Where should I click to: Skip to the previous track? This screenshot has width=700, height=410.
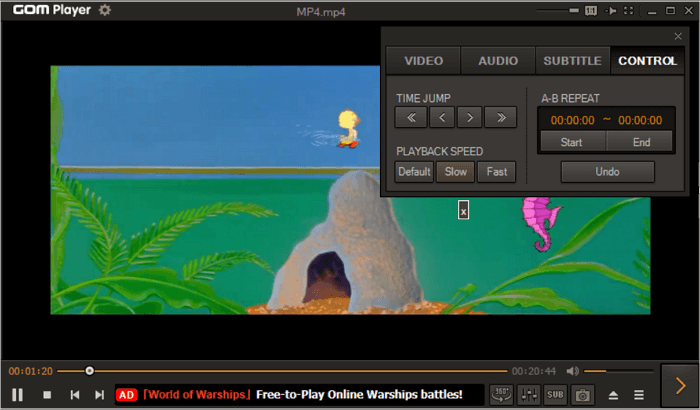[x=74, y=395]
